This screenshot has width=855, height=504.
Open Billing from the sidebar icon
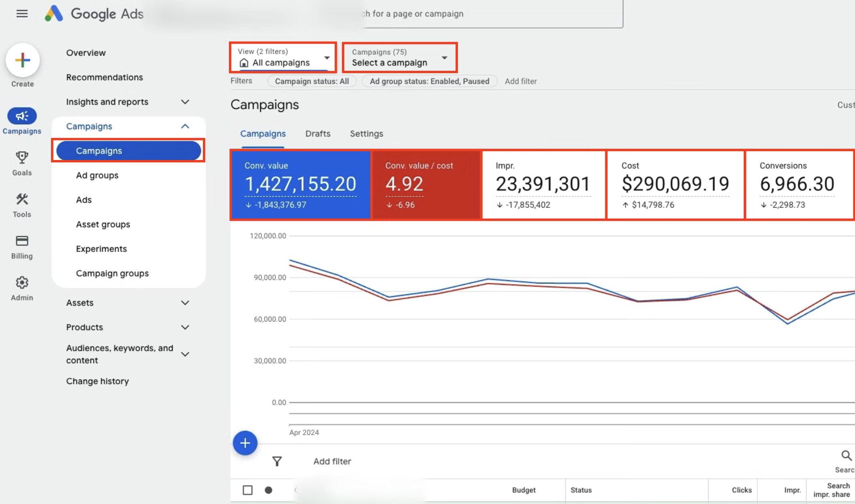[x=22, y=242]
